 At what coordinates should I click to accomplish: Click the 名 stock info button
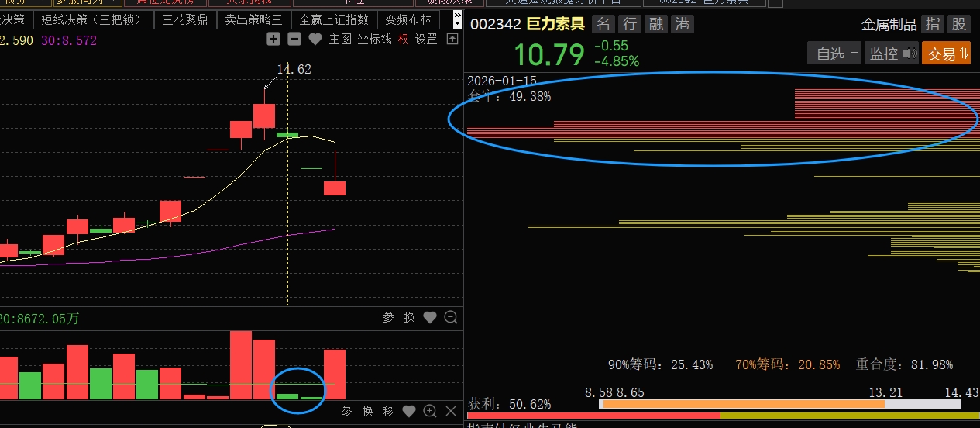602,24
